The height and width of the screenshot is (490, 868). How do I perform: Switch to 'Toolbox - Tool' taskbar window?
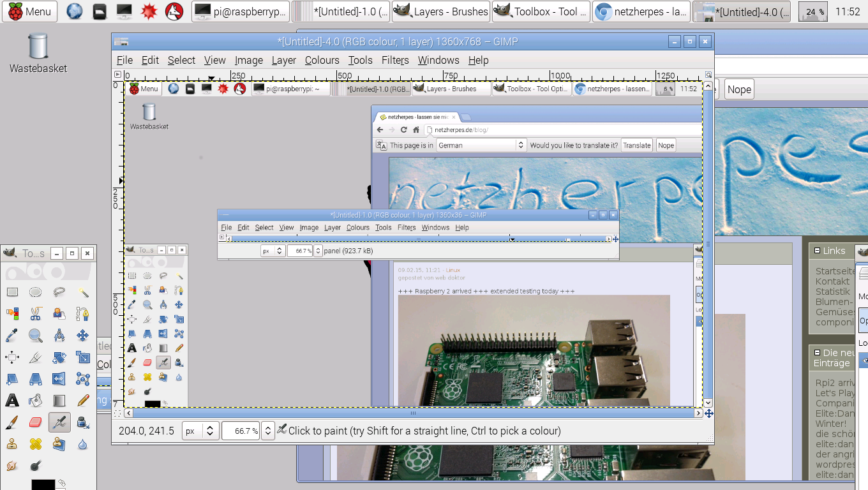(x=541, y=11)
